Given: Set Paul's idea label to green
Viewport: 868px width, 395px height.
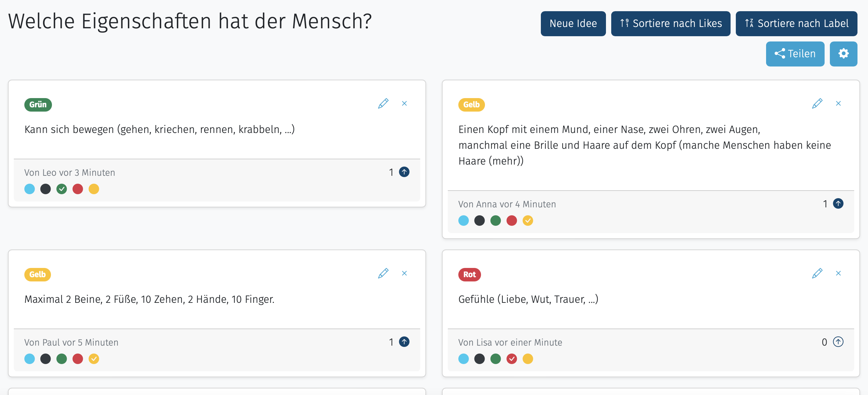Looking at the screenshot, I should (62, 359).
